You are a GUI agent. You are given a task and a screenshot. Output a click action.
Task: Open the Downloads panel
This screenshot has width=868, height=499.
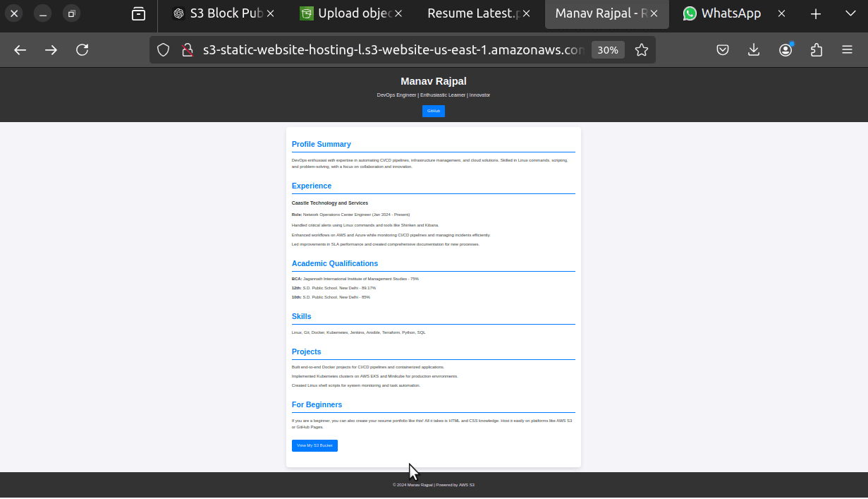pyautogui.click(x=754, y=50)
